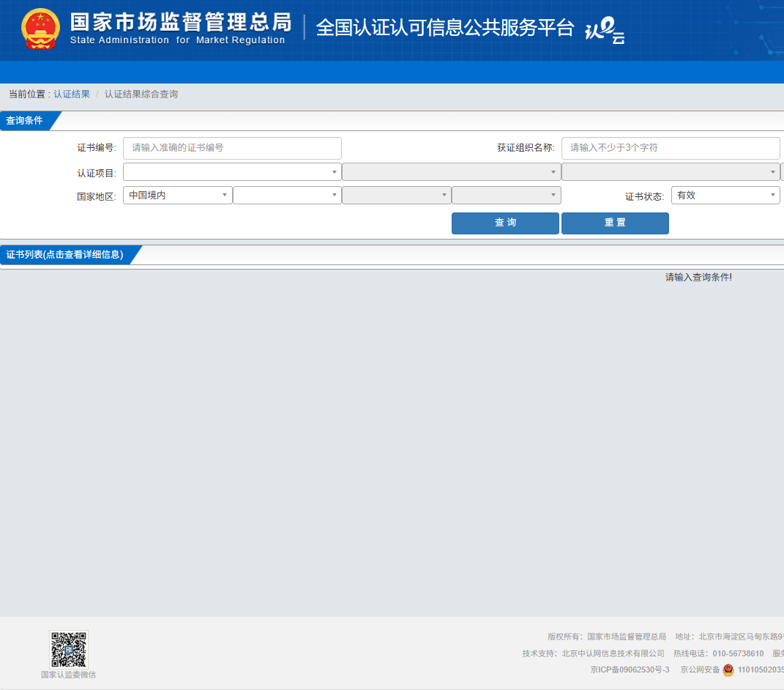The width and height of the screenshot is (784, 690).
Task: Click the 认证结果综合查询 breadcrumb text
Action: click(x=141, y=94)
